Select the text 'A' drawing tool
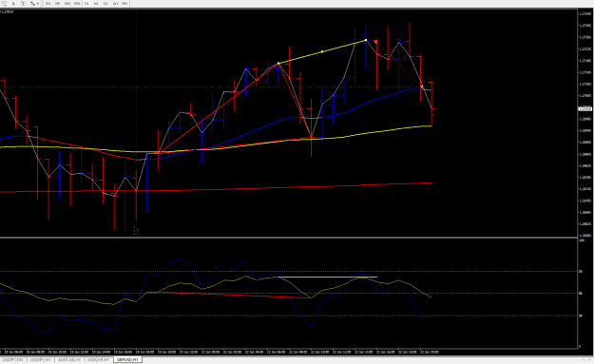The image size is (594, 364). 13,4
